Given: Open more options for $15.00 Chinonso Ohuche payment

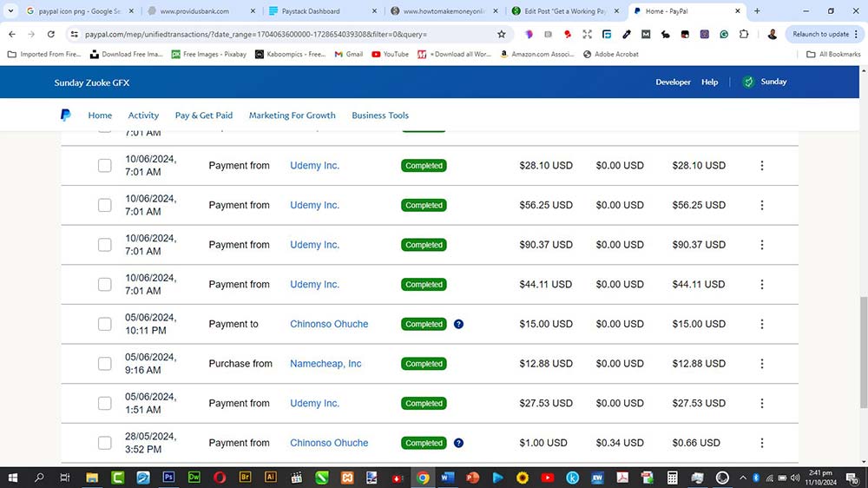Looking at the screenshot, I should click(x=762, y=324).
